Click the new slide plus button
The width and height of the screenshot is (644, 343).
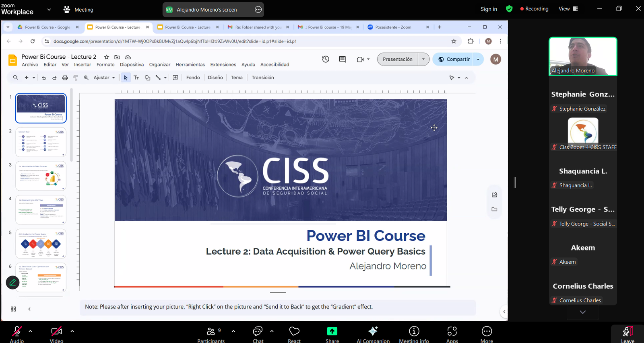click(x=27, y=78)
